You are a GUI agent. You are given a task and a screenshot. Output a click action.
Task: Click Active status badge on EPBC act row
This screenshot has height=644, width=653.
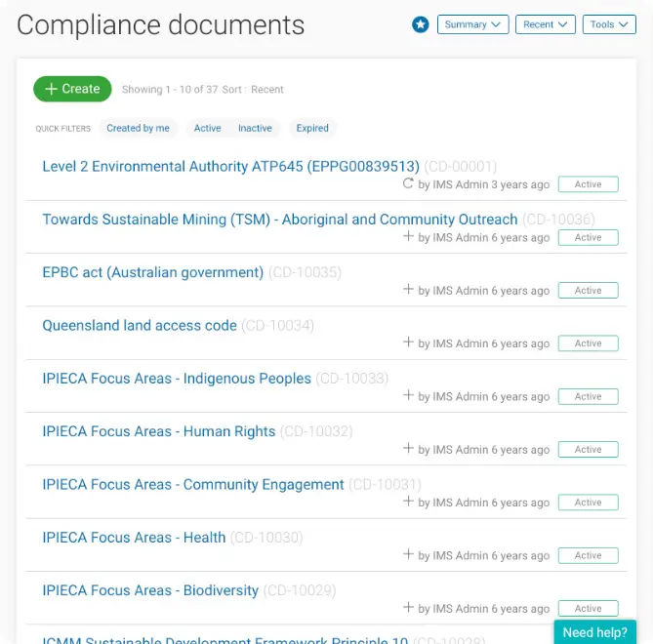pyautogui.click(x=588, y=290)
